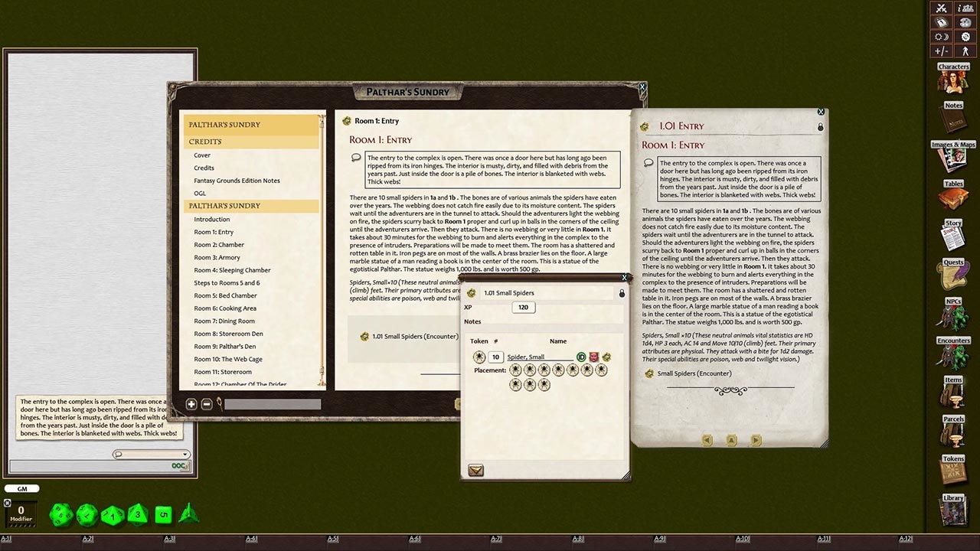The width and height of the screenshot is (980, 551).
Task: Toggle the lock on the 1.01 Entry window
Action: click(x=820, y=127)
